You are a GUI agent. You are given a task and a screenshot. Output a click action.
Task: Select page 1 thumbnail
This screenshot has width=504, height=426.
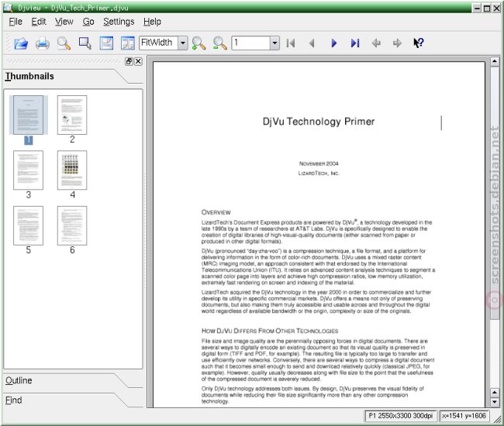point(28,115)
